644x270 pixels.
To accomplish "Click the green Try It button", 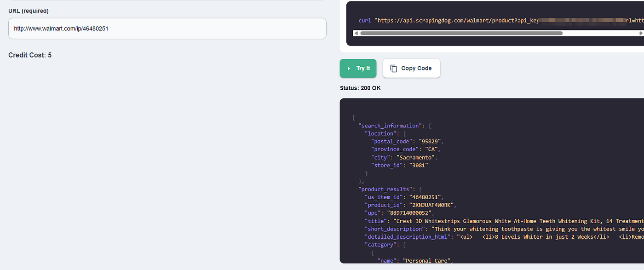I will 358,68.
